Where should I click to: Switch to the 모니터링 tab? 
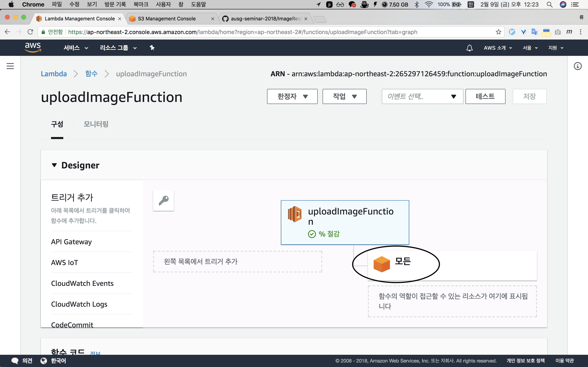[x=96, y=124]
